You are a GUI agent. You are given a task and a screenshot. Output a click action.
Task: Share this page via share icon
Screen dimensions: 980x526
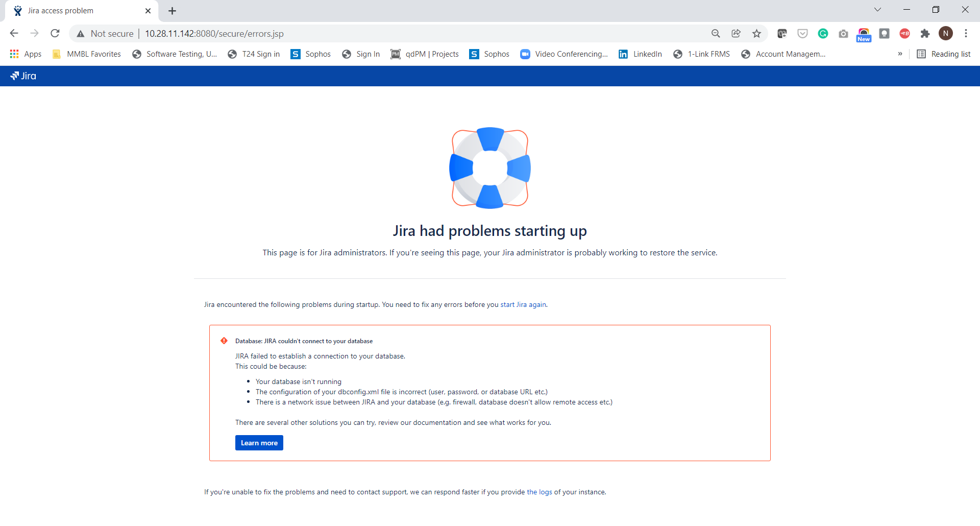pos(736,34)
